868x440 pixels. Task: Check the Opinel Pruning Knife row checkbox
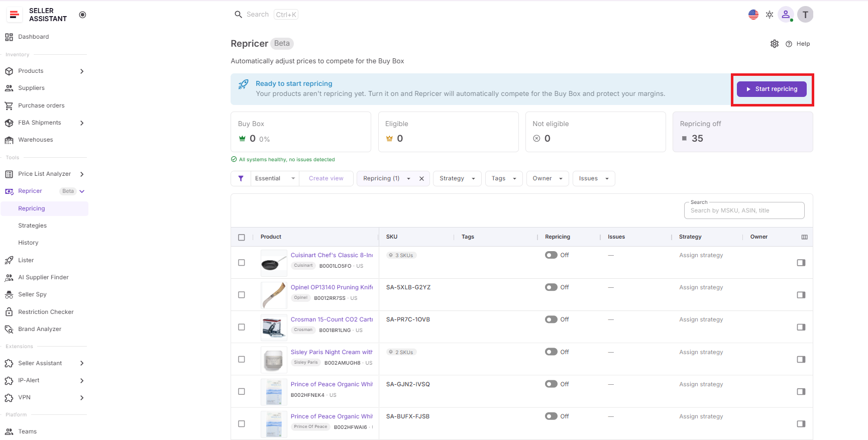pos(242,295)
